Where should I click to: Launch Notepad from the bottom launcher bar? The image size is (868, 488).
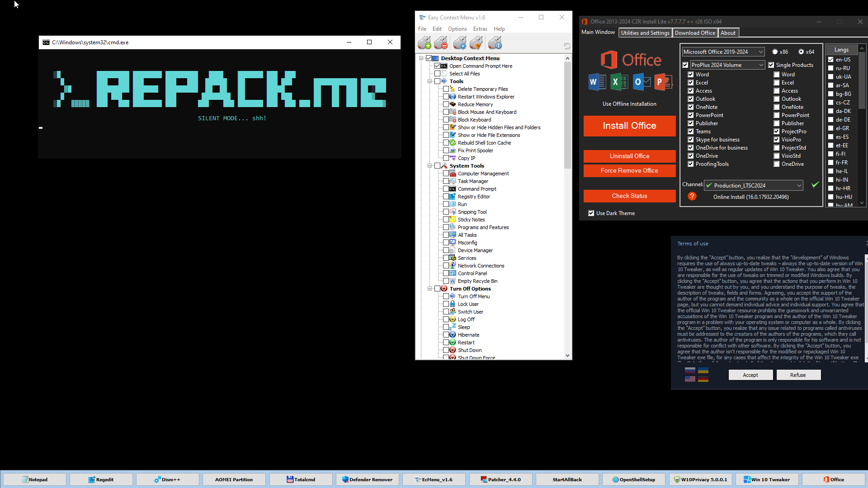35,479
